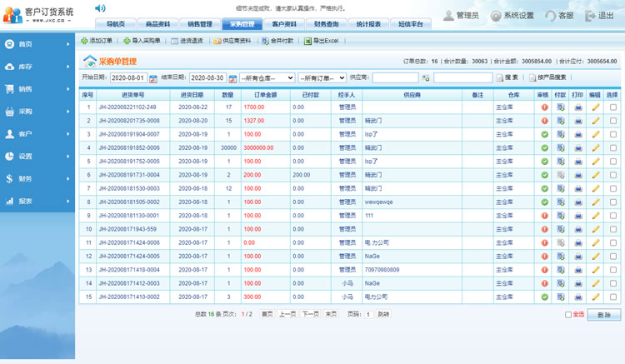
Task: Click red audit icon for order JH-202008171418-0004
Action: coord(544,270)
